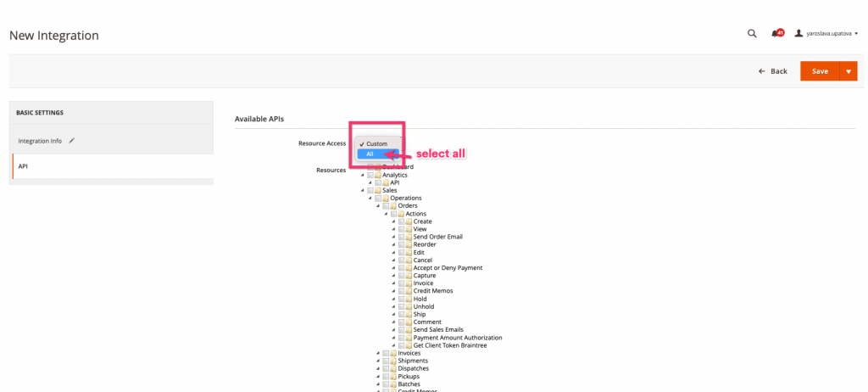Choose All in Resource Access dropdown

(377, 154)
